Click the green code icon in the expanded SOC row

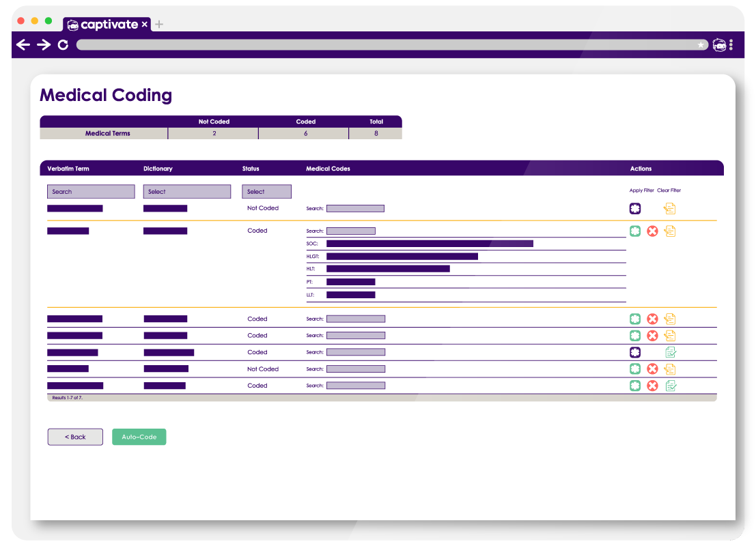tap(635, 231)
